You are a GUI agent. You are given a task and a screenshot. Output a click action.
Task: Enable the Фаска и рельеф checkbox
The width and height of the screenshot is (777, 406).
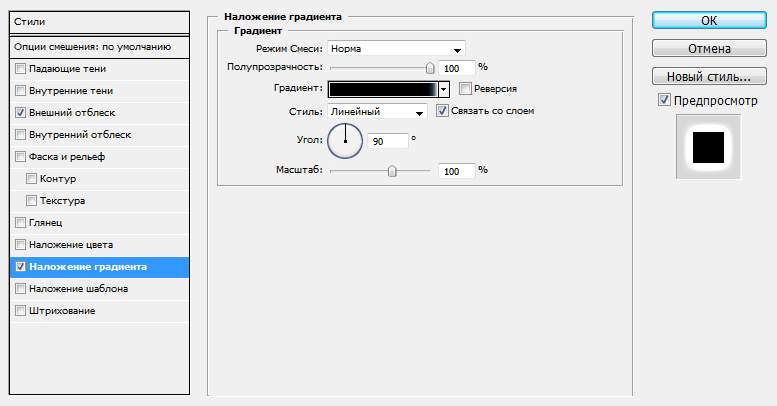pyautogui.click(x=20, y=157)
